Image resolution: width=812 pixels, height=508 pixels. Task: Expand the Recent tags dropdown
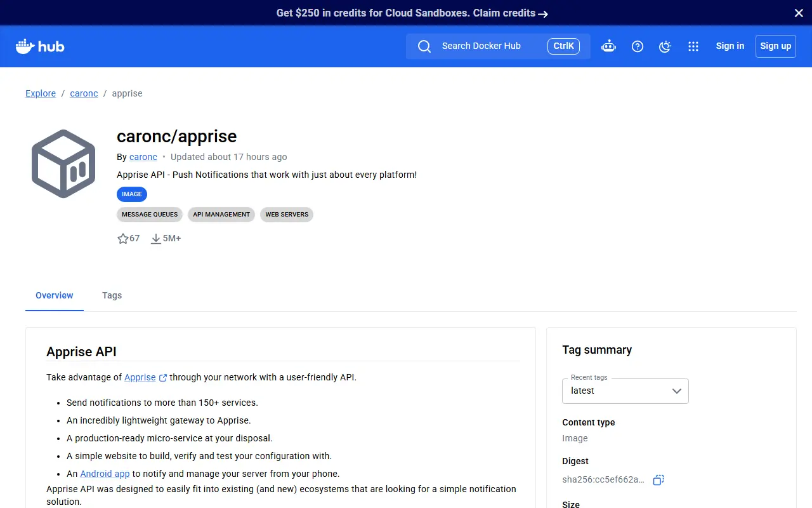tap(625, 391)
